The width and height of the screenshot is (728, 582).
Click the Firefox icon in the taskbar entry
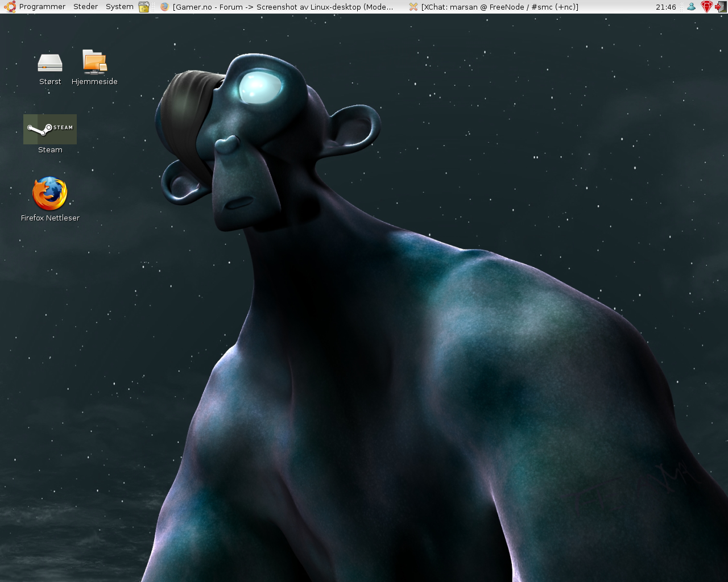point(165,7)
